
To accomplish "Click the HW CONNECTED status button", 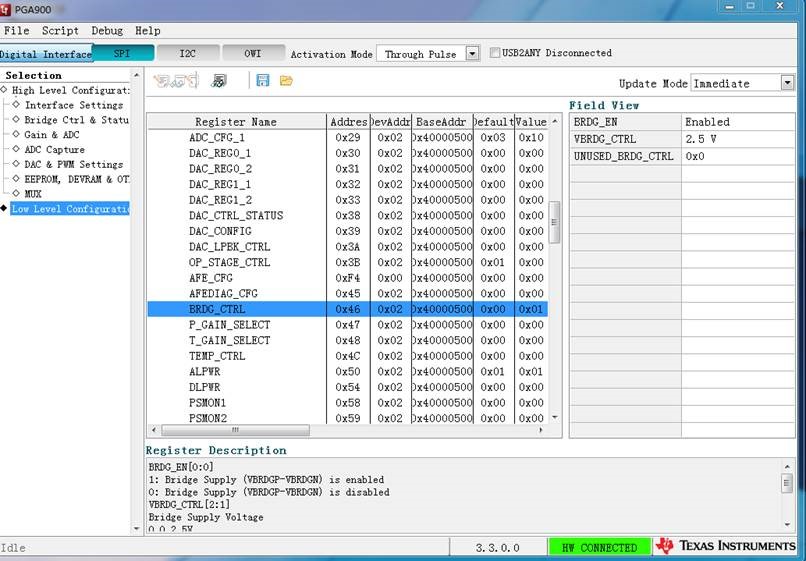I will coord(599,547).
